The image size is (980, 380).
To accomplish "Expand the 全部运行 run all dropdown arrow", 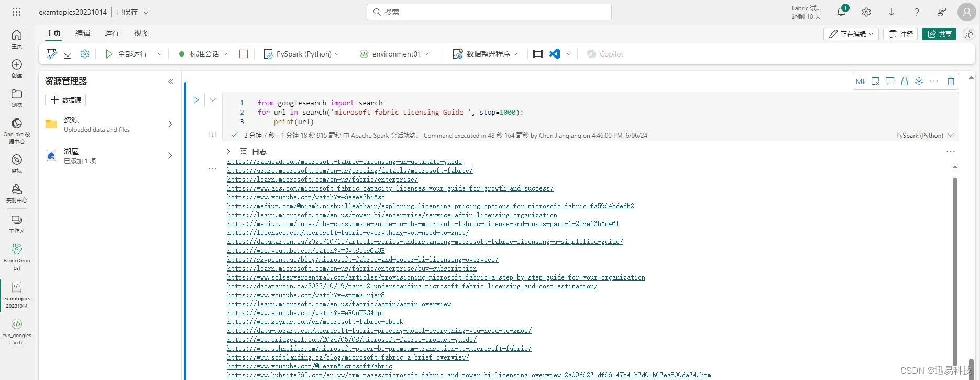I will 160,54.
